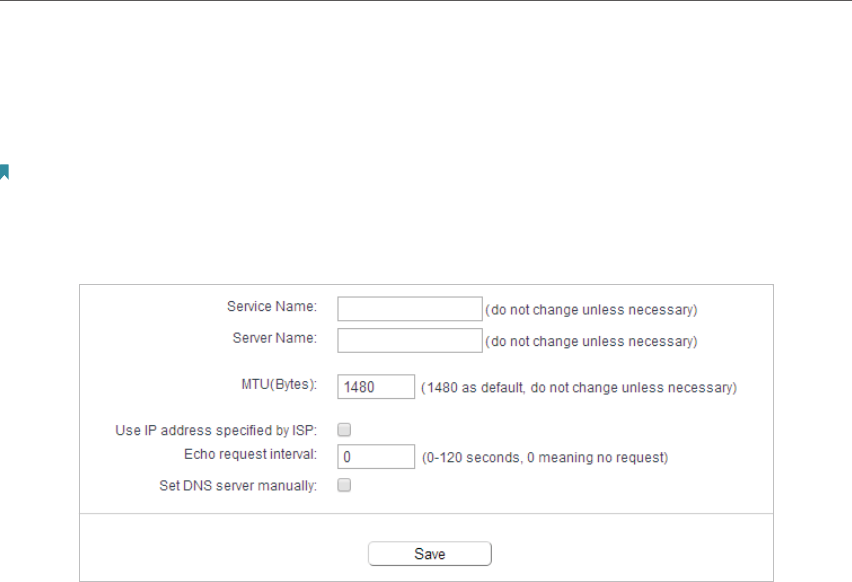Click the Save button
The width and height of the screenshot is (852, 582).
point(430,554)
